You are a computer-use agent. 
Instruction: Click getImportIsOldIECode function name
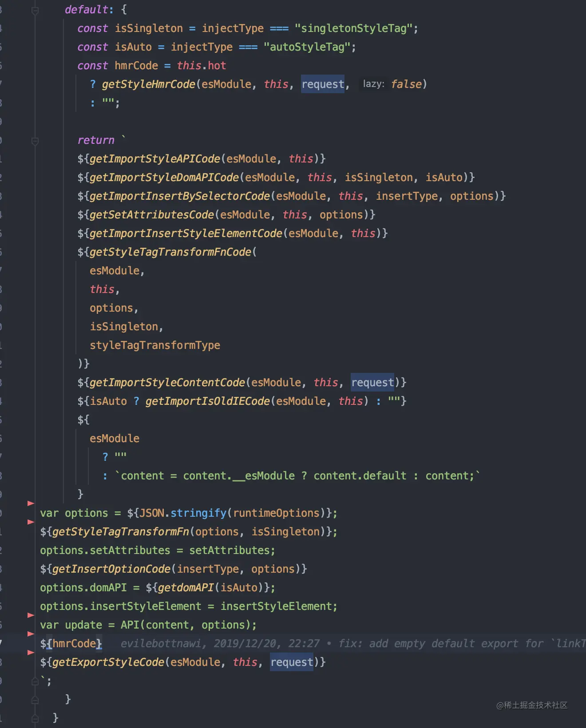[208, 401]
